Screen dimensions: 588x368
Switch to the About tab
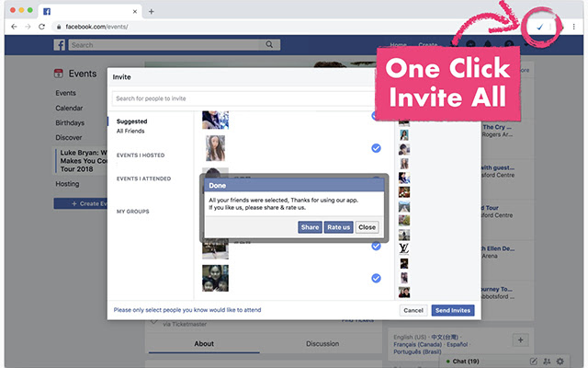point(204,343)
